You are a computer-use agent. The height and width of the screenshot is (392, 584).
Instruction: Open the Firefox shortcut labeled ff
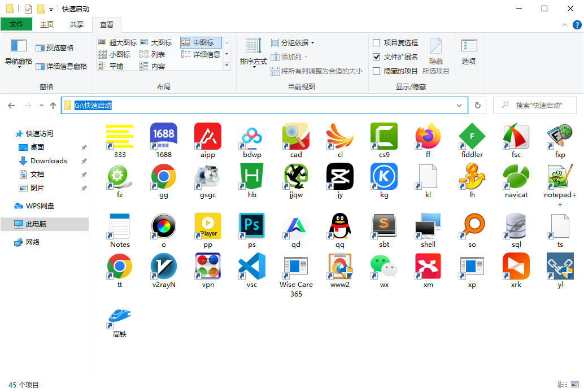[428, 137]
